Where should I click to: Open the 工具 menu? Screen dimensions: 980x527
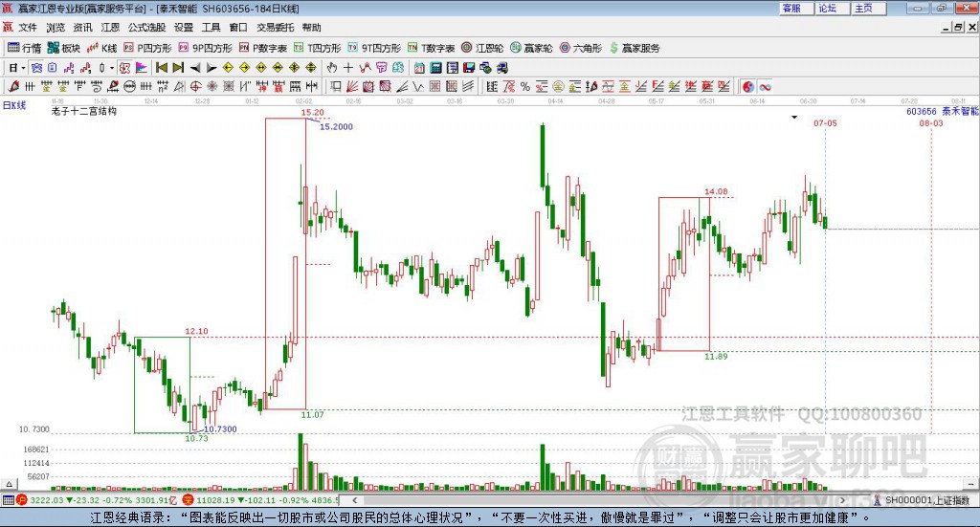(x=211, y=28)
